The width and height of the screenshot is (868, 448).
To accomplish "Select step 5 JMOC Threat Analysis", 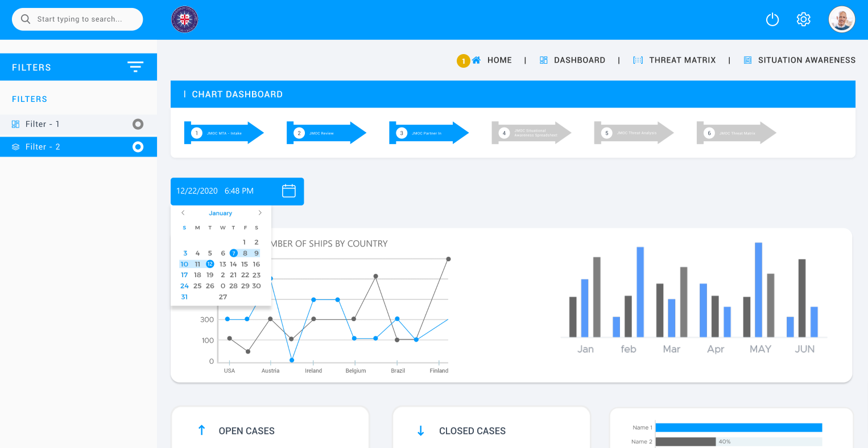I will pyautogui.click(x=634, y=133).
